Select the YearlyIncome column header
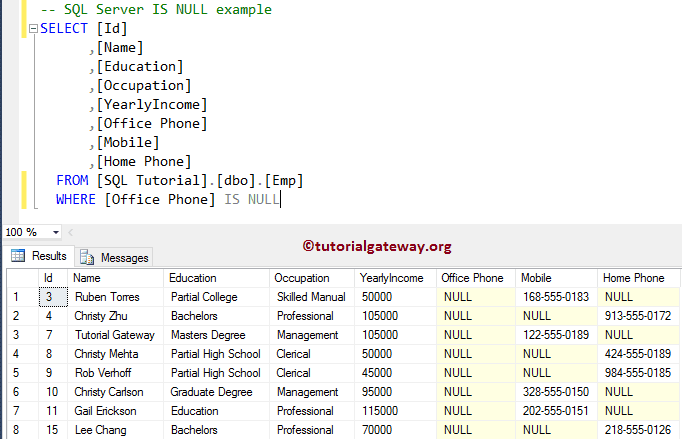Viewport: 682px width, 439px height. coord(390,278)
